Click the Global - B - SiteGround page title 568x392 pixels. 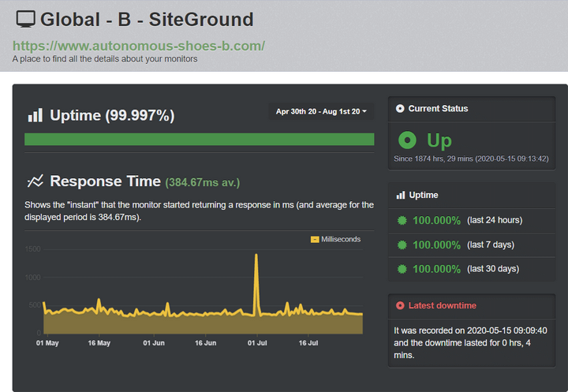[147, 20]
